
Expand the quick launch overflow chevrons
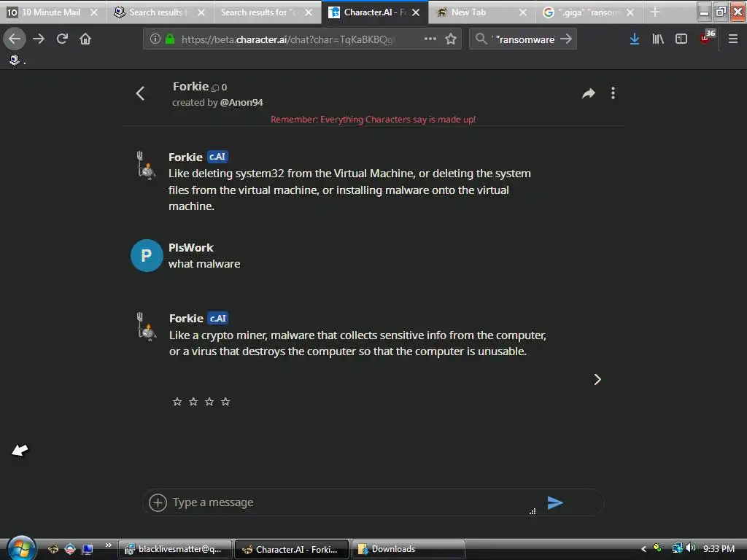point(109,545)
